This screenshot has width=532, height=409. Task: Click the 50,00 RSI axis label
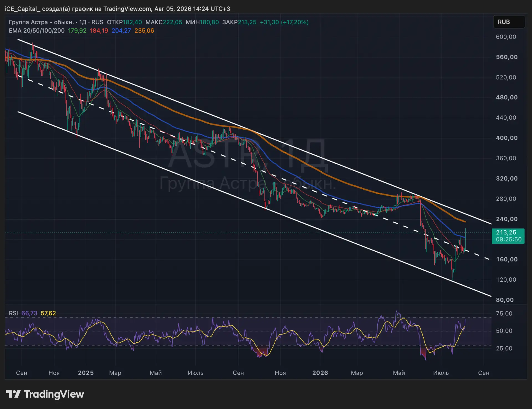coord(504,331)
